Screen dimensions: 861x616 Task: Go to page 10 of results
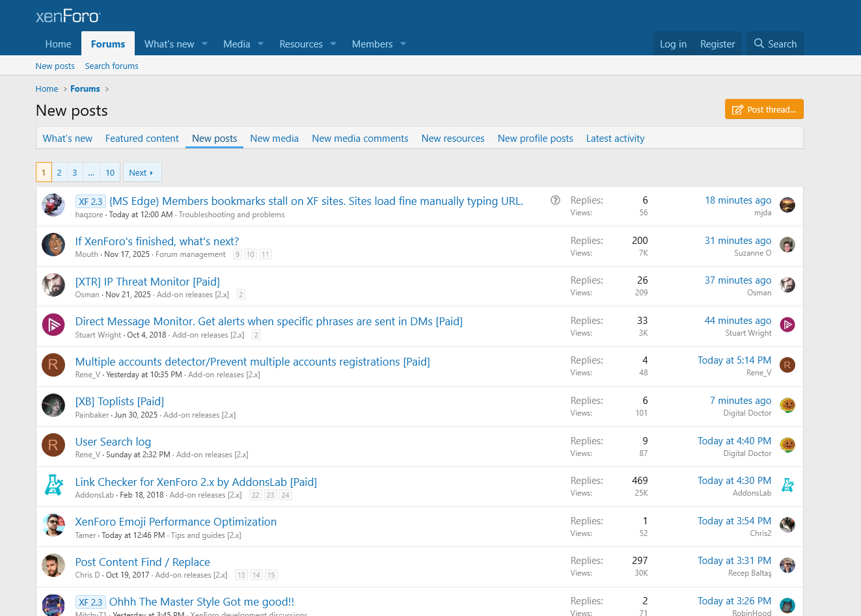(x=110, y=172)
